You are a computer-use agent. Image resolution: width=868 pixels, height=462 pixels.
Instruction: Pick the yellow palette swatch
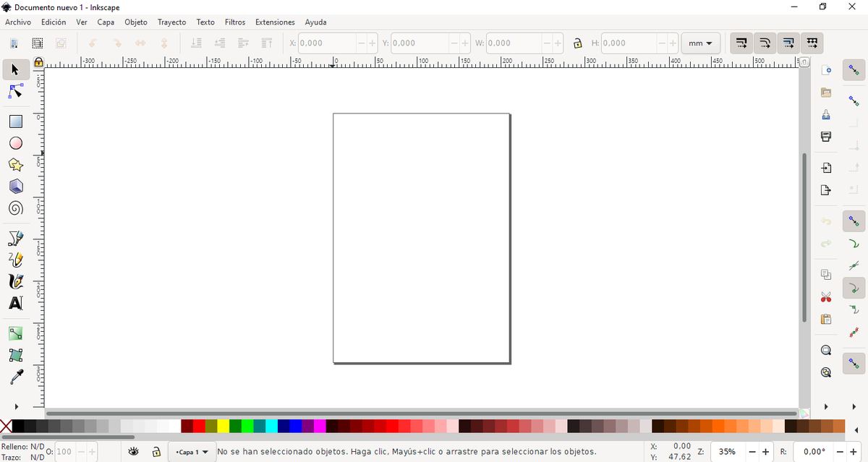[x=223, y=427]
